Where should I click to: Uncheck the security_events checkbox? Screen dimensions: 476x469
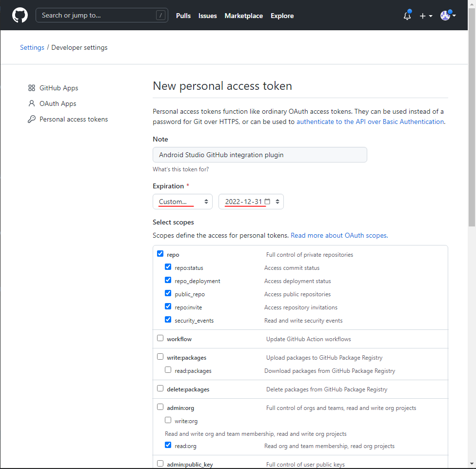click(168, 320)
